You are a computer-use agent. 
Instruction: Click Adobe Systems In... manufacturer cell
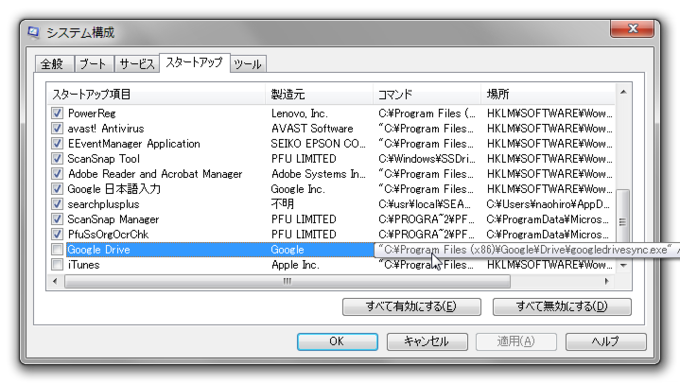pyautogui.click(x=318, y=174)
